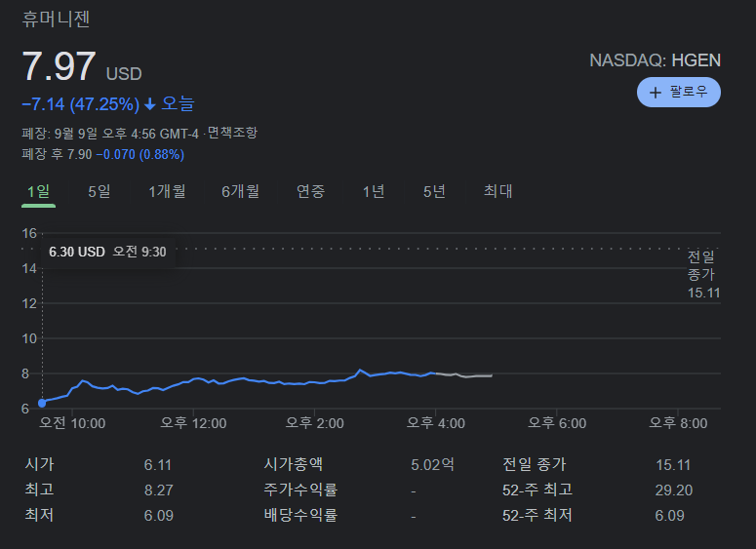
Task: Click the 주가수익률 label
Action: coord(300,490)
